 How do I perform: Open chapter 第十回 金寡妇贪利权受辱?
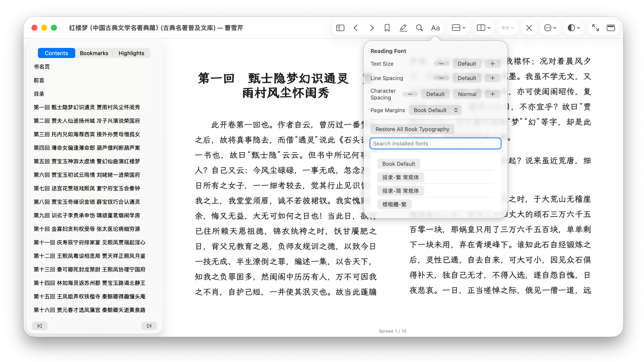(x=87, y=229)
